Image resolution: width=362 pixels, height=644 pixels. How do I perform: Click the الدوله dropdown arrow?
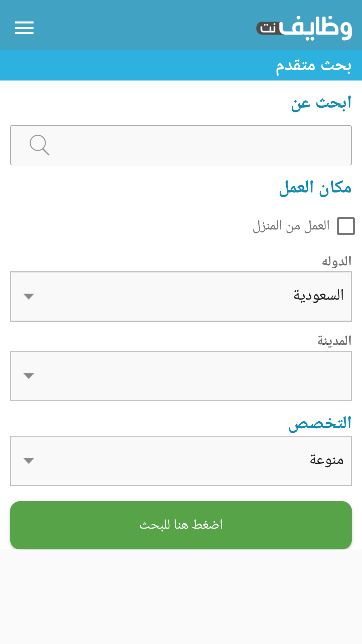click(x=29, y=297)
